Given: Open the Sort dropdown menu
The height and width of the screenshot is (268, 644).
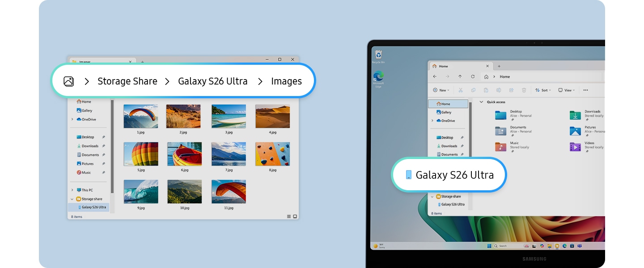Looking at the screenshot, I should (x=543, y=90).
